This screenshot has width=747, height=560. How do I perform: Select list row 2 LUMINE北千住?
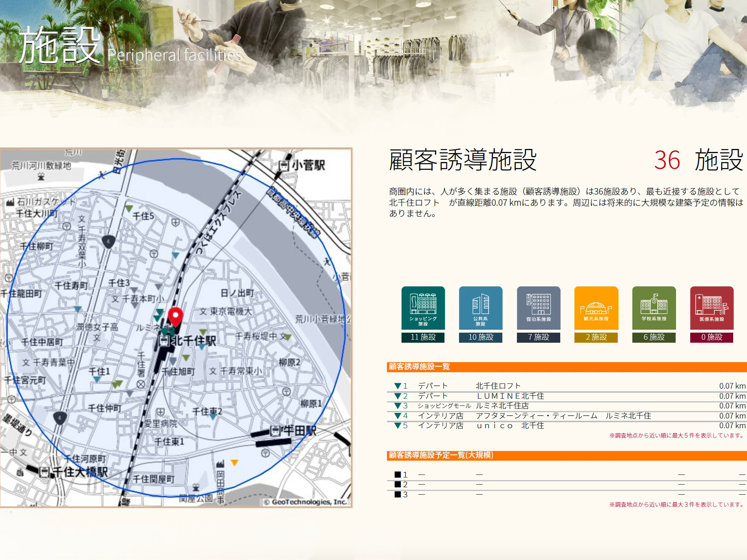tap(509, 396)
